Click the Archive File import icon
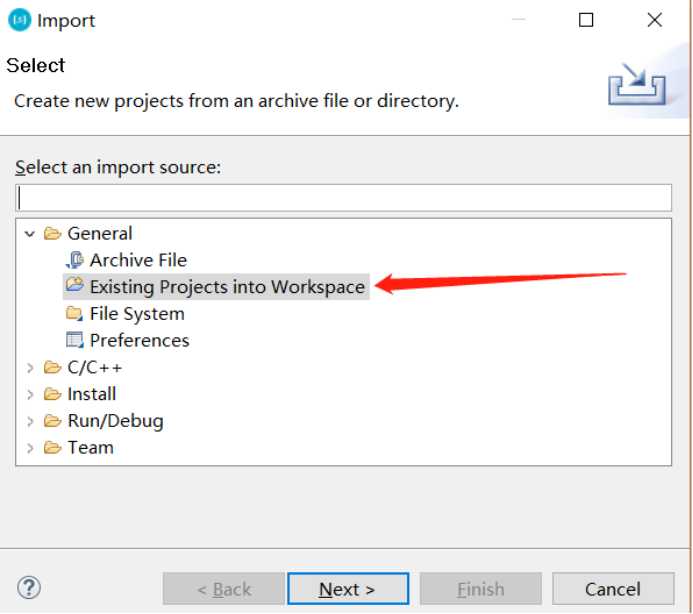Image resolution: width=693 pixels, height=614 pixels. coord(74,260)
